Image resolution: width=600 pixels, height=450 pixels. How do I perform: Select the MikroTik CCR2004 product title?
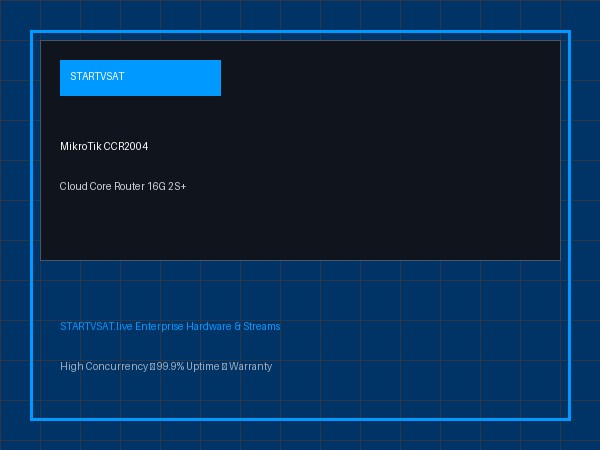[104, 146]
